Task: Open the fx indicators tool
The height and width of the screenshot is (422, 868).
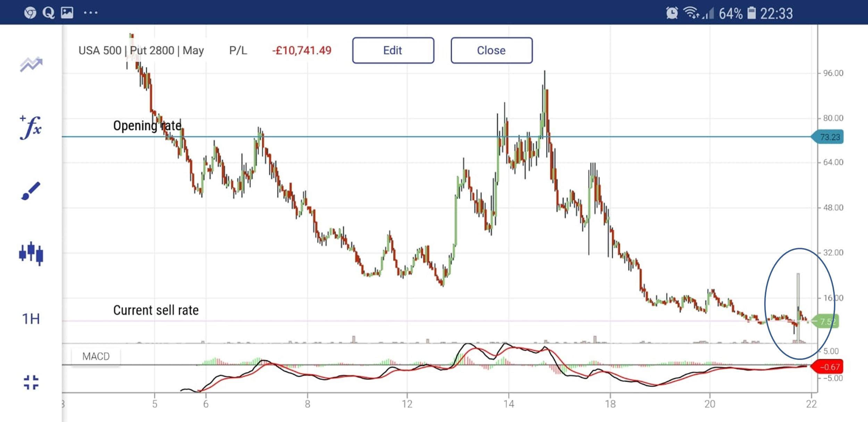Action: [x=31, y=127]
